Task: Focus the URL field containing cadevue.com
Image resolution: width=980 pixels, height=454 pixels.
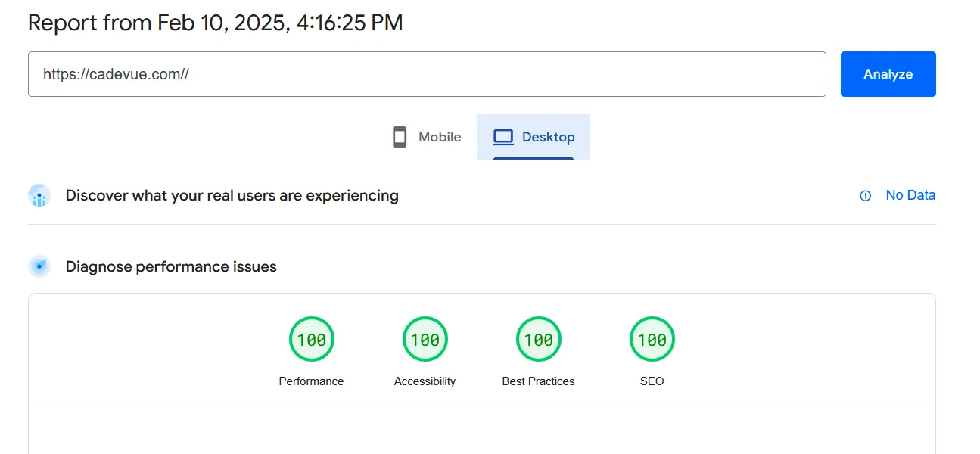Action: (427, 74)
